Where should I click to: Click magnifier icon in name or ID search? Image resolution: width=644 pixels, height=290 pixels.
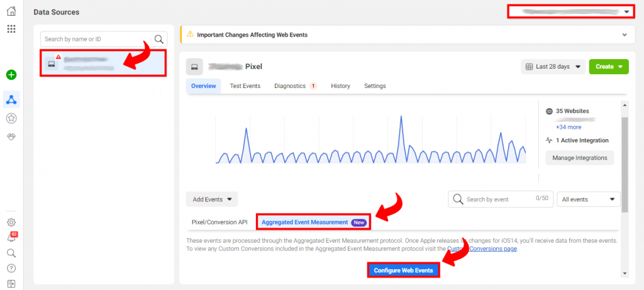(158, 39)
